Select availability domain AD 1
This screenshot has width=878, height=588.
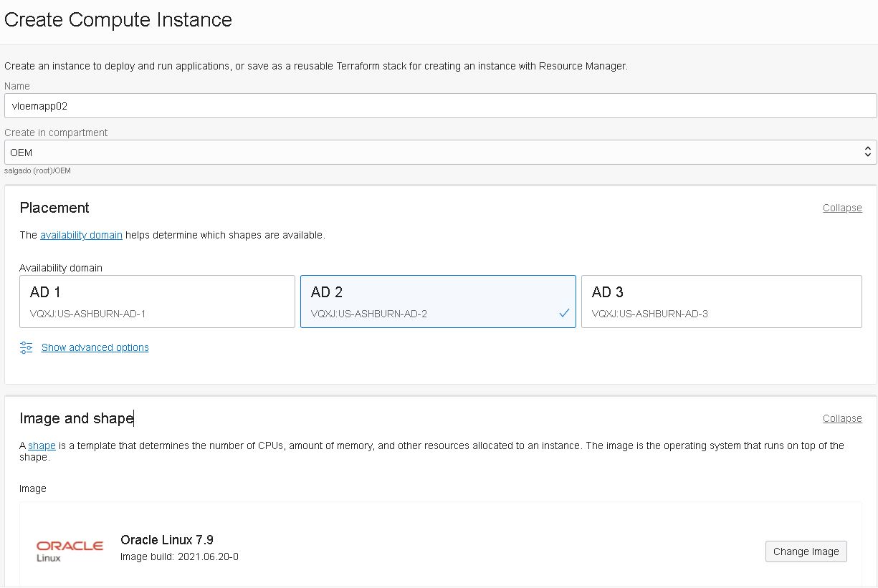click(x=157, y=301)
